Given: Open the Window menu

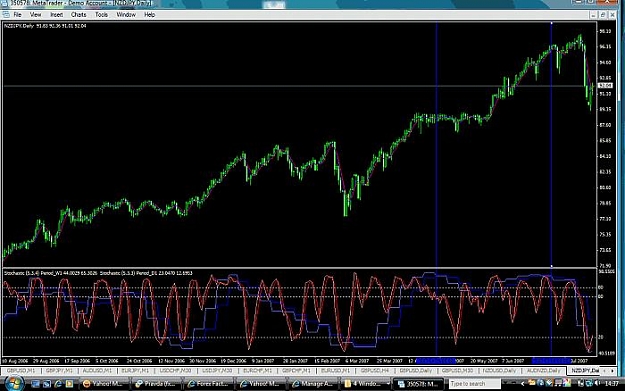Looking at the screenshot, I should tap(126, 15).
